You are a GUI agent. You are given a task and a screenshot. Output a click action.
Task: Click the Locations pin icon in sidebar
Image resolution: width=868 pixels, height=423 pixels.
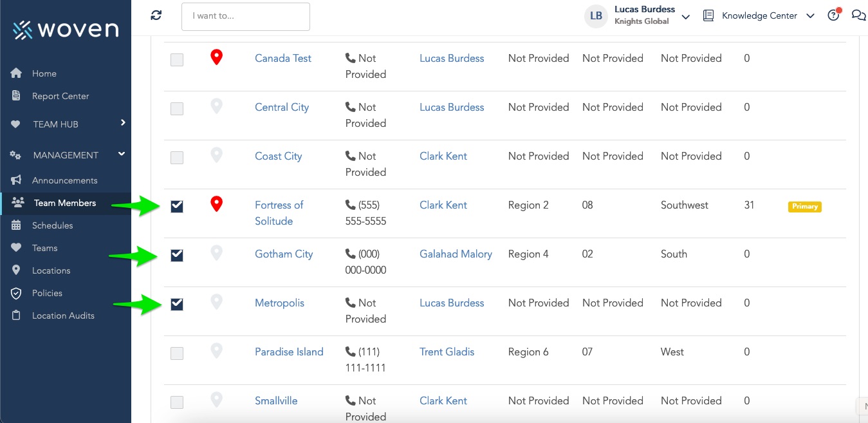pos(17,270)
